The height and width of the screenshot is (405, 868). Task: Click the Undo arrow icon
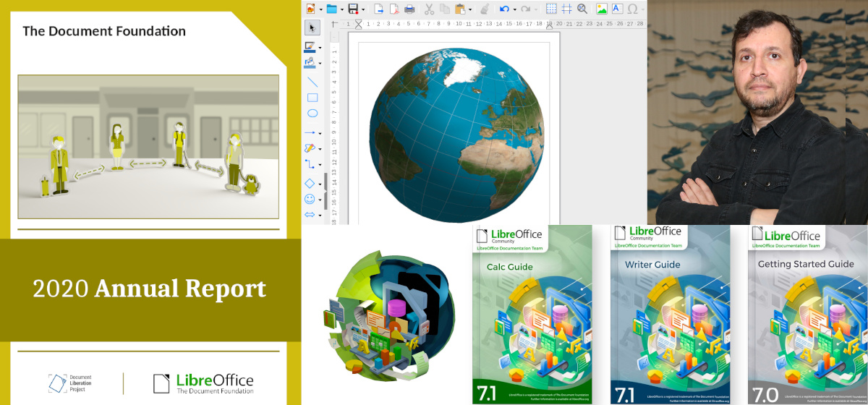[504, 9]
